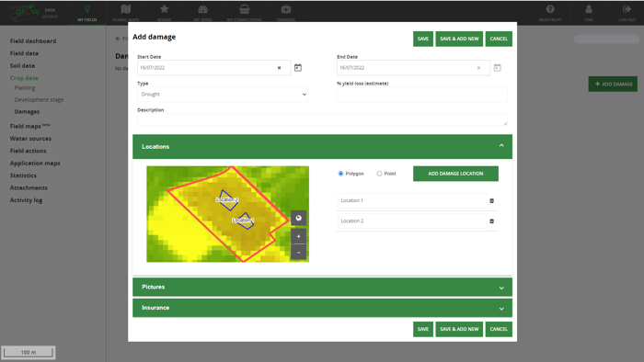The width and height of the screenshot is (644, 362).
Task: Clear the Start Date field value
Action: click(x=280, y=68)
